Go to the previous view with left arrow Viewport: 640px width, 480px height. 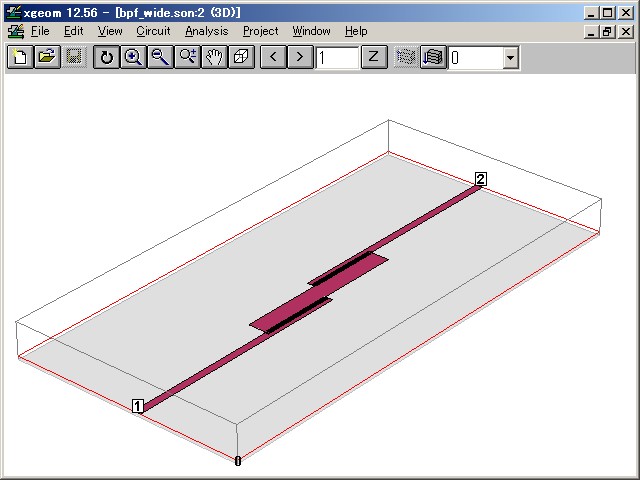coord(273,57)
